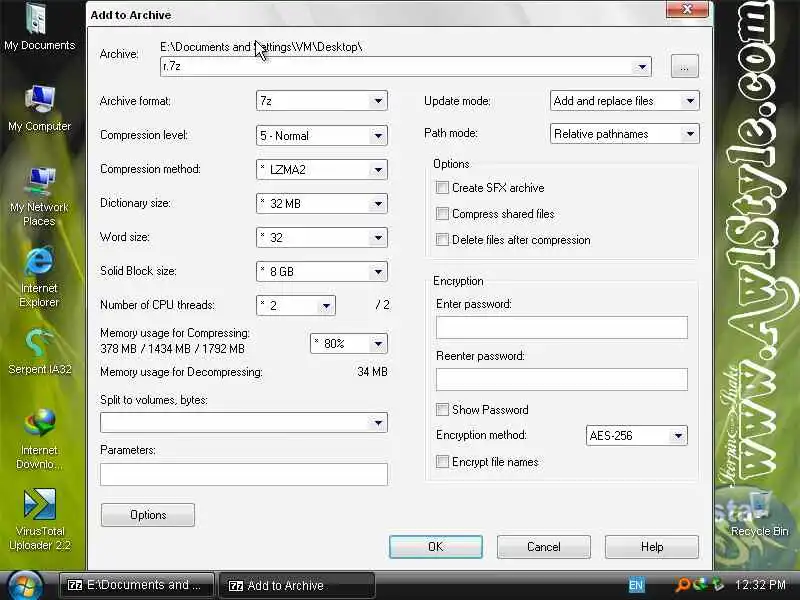Open the Archive format dropdown showing 7z
Image resolution: width=800 pixels, height=600 pixels.
(x=322, y=101)
